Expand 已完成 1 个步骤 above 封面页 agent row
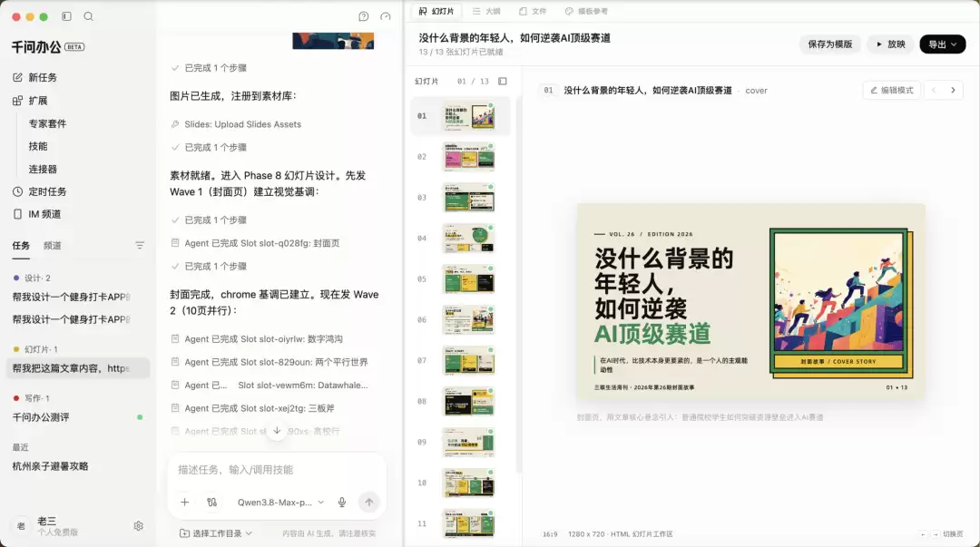The image size is (980, 547). 209,220
